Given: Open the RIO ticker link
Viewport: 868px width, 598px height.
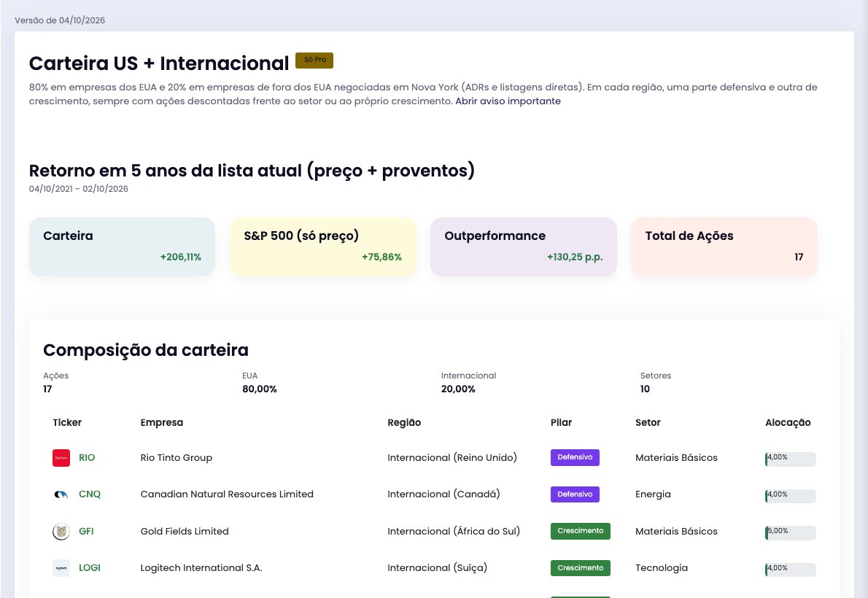Looking at the screenshot, I should [x=87, y=458].
